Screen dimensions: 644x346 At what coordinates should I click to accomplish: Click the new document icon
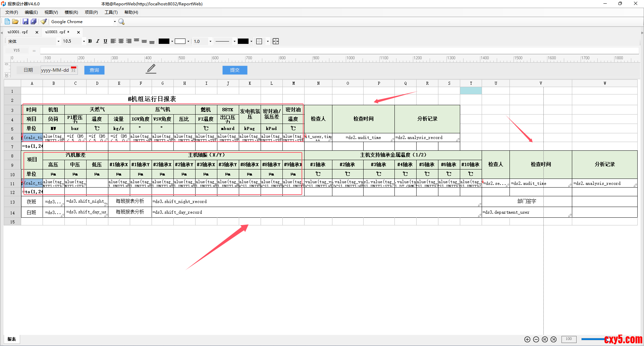(x=7, y=21)
